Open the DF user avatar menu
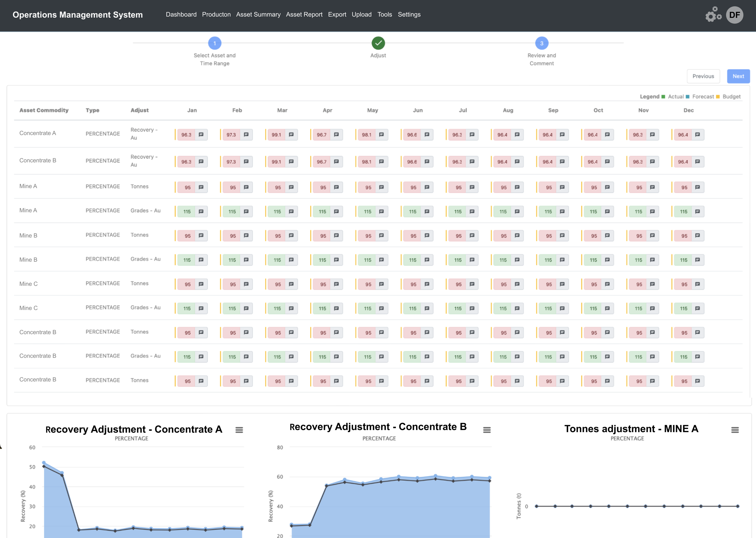Screen dimensions: 756x538 click(x=734, y=15)
